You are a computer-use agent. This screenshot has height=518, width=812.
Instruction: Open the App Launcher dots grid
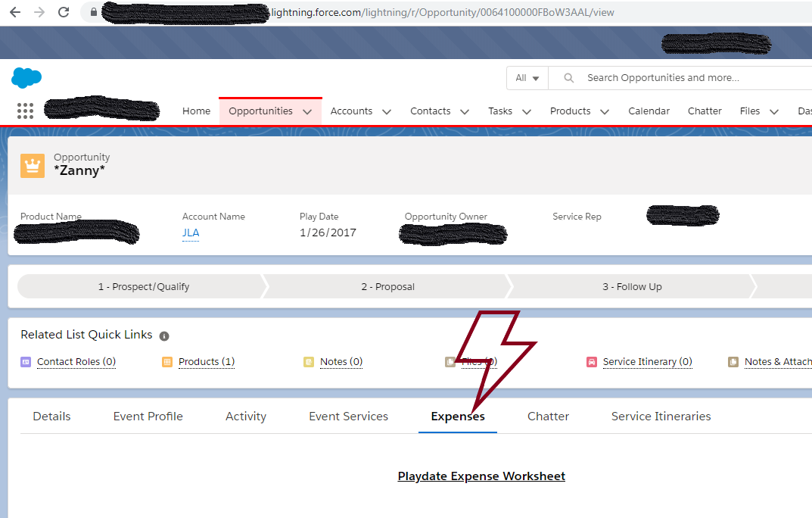coord(25,111)
